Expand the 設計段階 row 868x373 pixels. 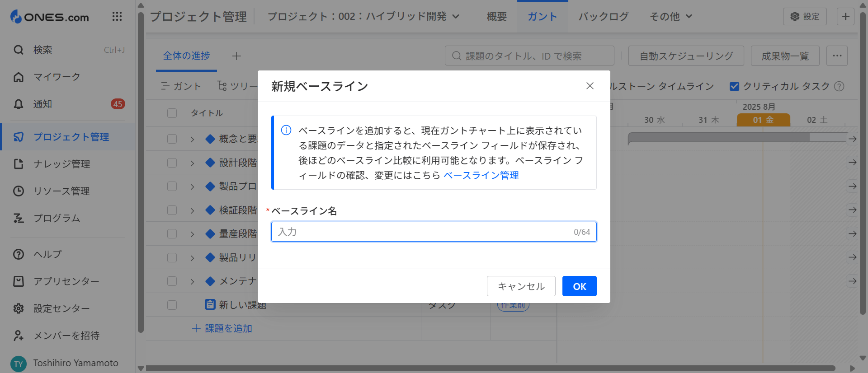click(x=192, y=163)
